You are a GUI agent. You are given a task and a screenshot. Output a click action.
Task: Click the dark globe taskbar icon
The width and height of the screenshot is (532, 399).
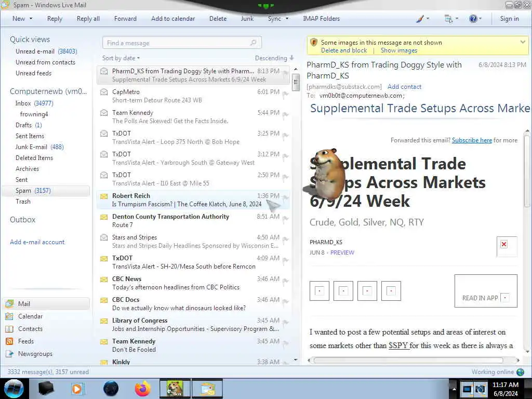[x=111, y=389]
